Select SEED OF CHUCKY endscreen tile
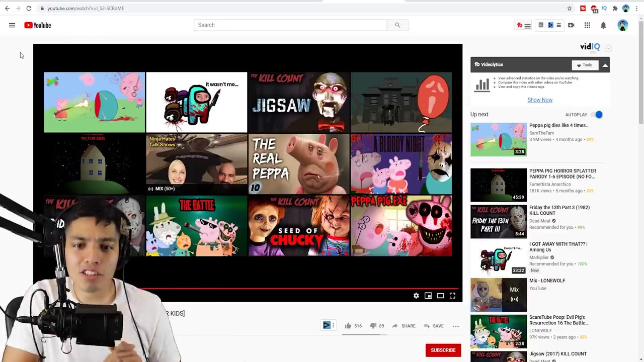 299,226
